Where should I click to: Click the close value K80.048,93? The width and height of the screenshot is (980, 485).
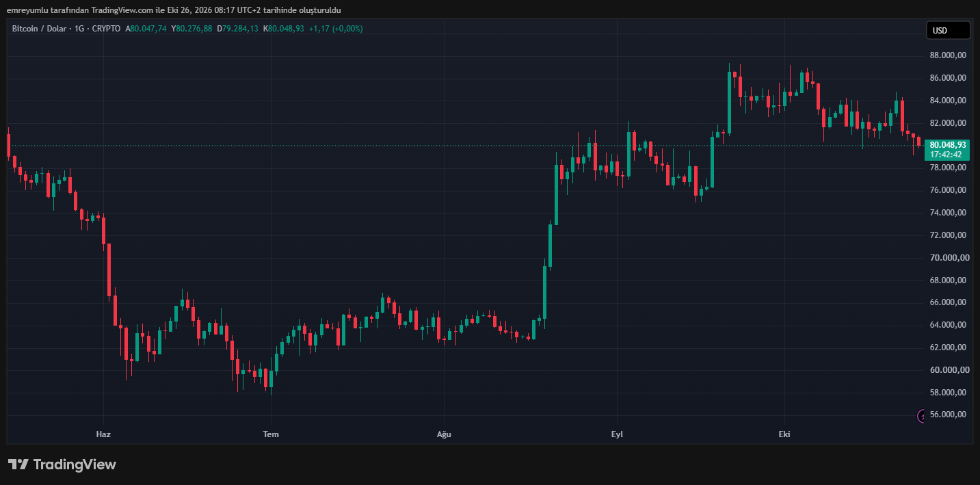pyautogui.click(x=284, y=29)
